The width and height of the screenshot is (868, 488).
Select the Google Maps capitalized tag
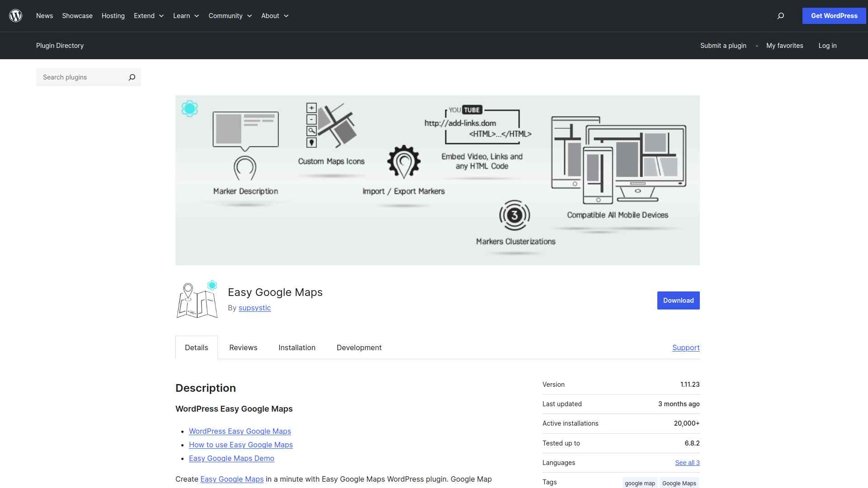[679, 483]
